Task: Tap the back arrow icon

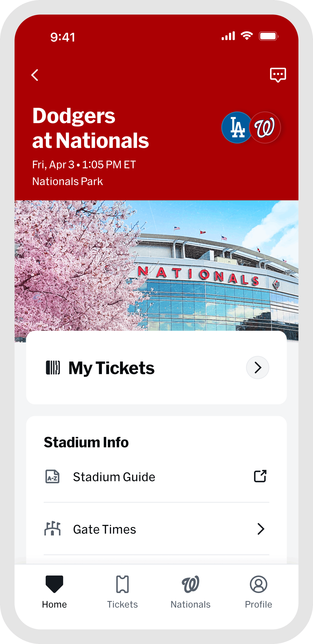Action: point(35,75)
